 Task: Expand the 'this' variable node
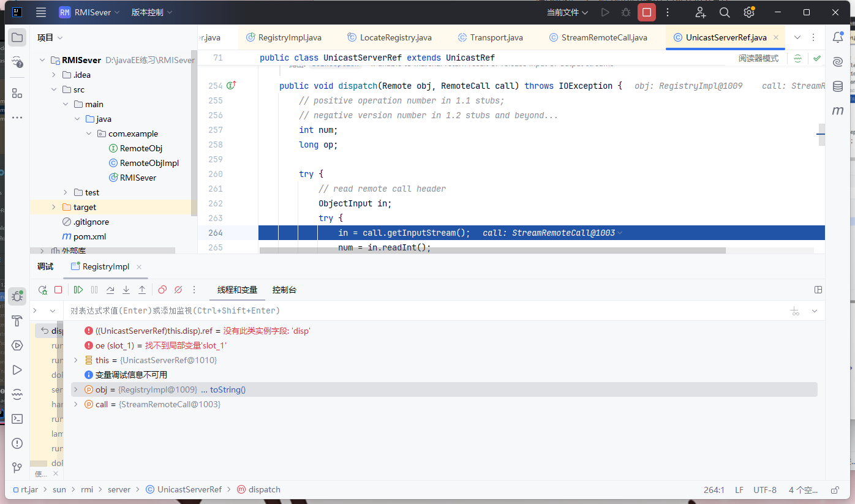point(76,360)
